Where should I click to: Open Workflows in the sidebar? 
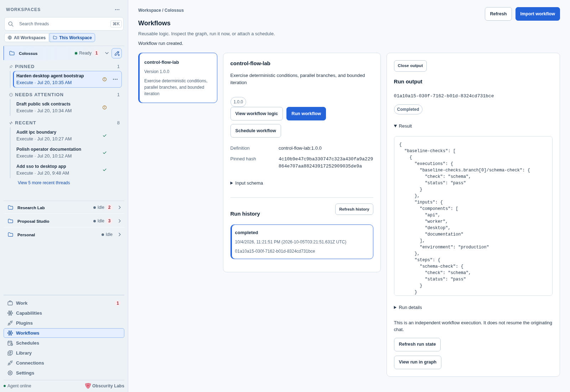[64, 333]
